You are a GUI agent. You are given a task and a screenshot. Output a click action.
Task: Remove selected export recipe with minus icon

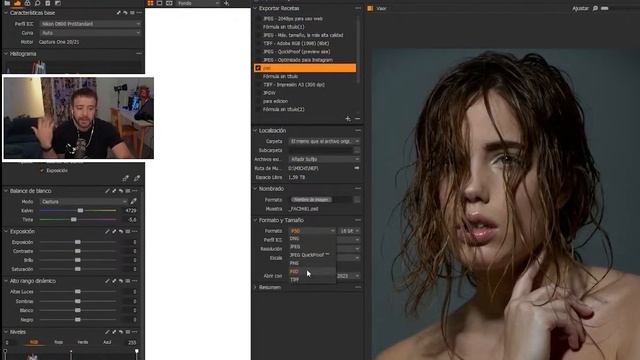click(x=358, y=119)
